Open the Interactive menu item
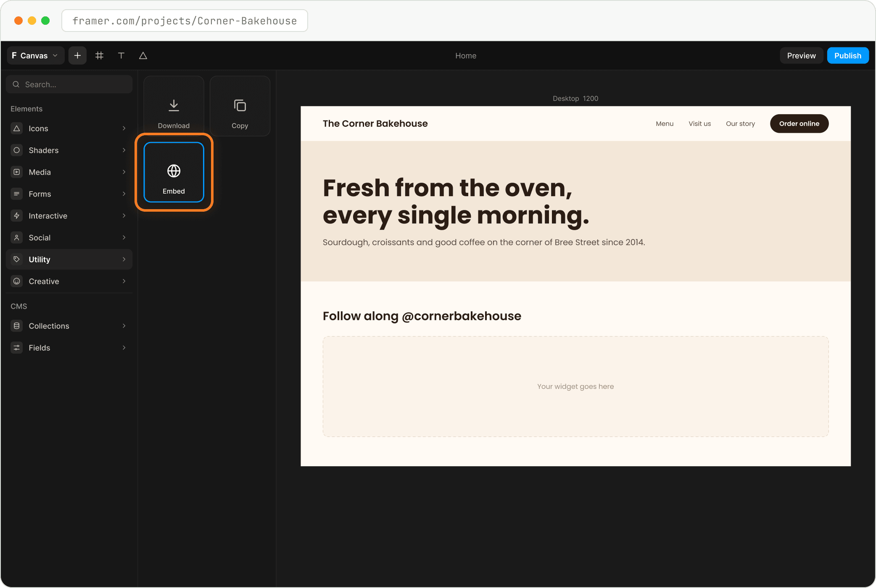 [x=69, y=216]
